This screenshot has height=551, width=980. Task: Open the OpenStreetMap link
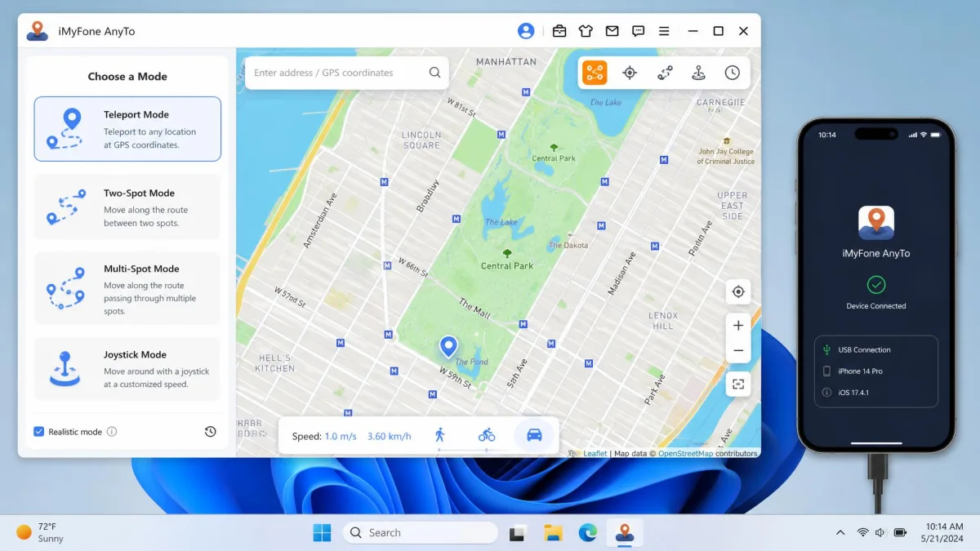[686, 454]
